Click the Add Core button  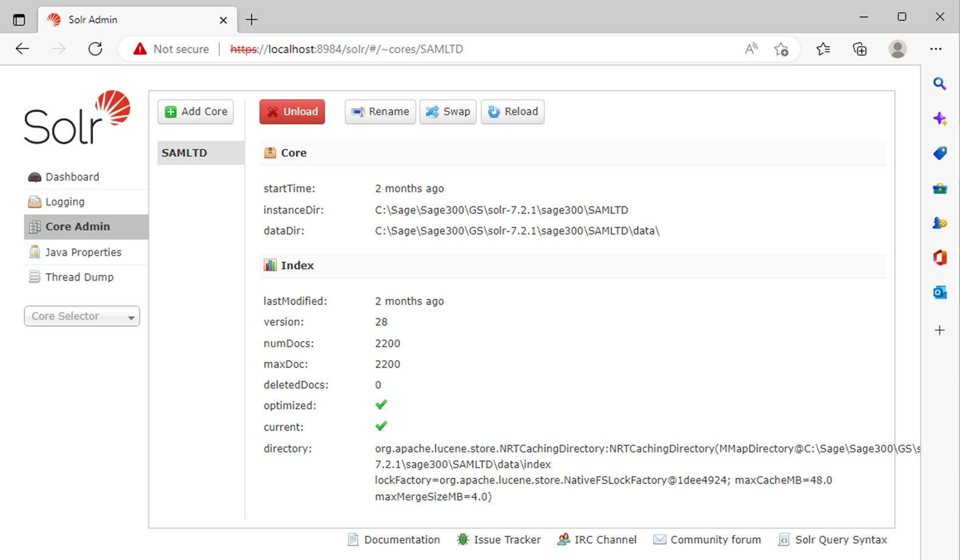(196, 112)
